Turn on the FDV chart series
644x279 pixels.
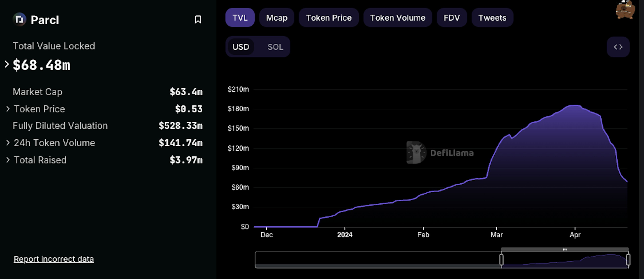(451, 18)
